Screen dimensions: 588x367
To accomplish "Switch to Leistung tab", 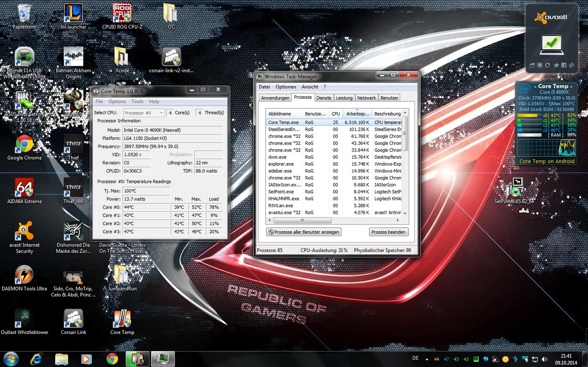I will (x=344, y=98).
